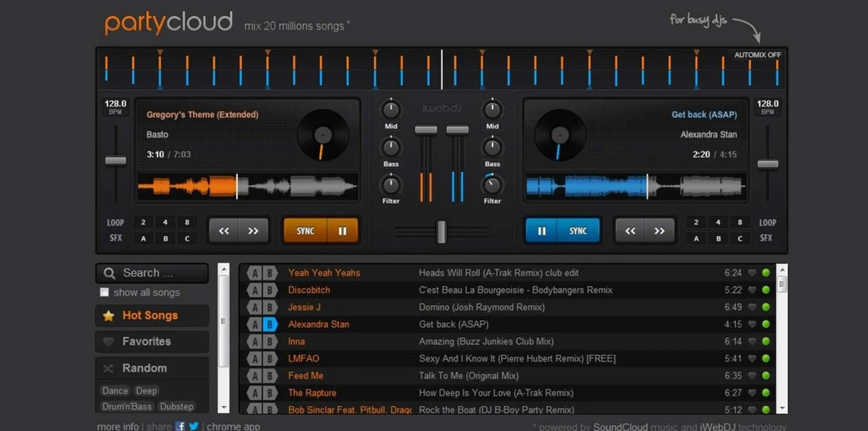Load LMFAO track to deck A
This screenshot has width=868, height=431.
(x=255, y=359)
